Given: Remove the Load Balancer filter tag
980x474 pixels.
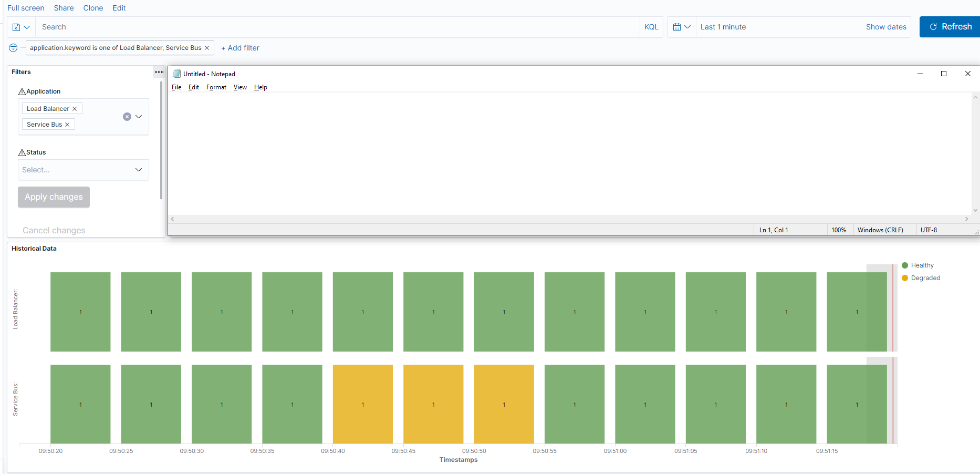Looking at the screenshot, I should [74, 108].
